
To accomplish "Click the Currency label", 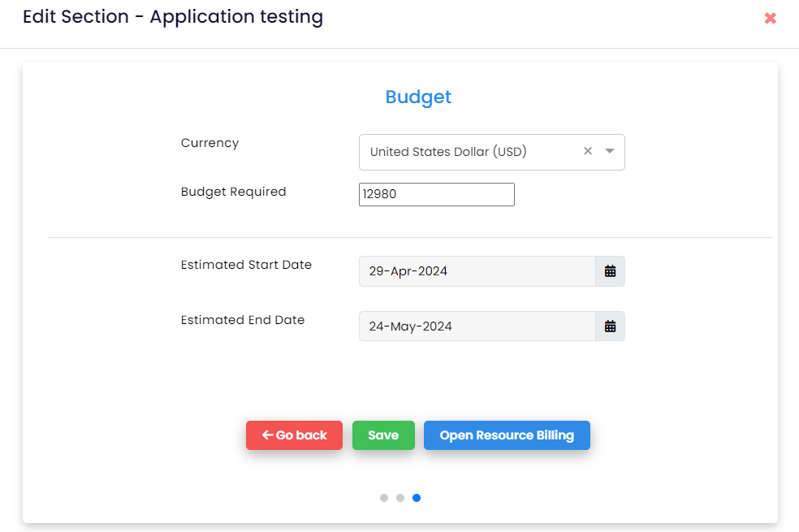I will [209, 143].
